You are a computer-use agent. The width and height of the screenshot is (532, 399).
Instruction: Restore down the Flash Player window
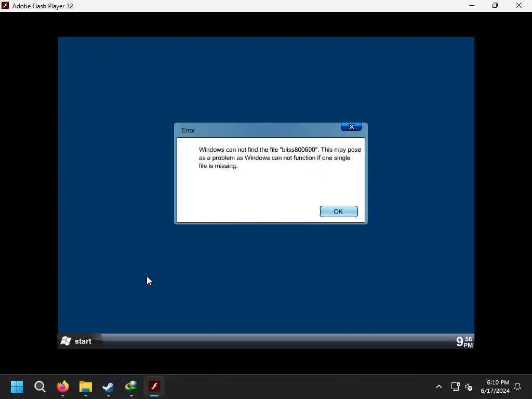(495, 6)
